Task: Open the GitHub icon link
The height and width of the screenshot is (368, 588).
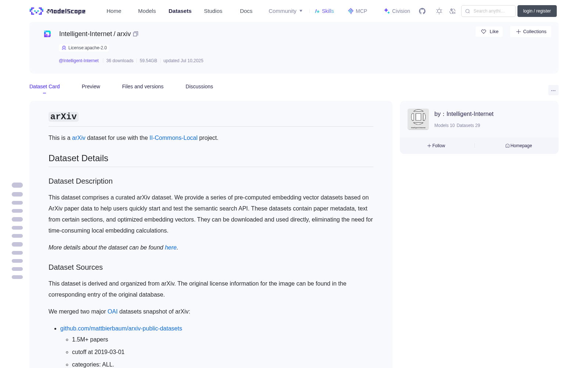Action: 422,11
